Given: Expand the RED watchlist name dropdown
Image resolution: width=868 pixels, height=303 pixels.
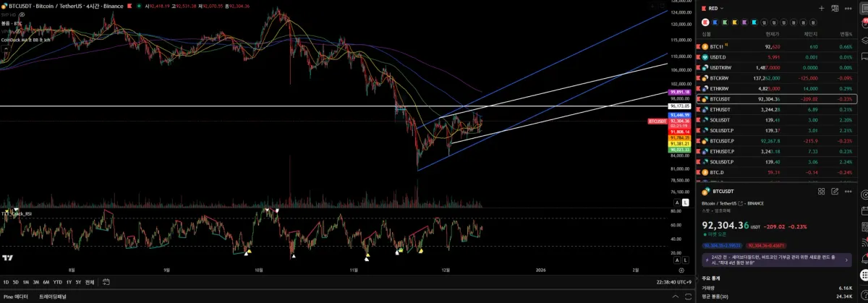Looking at the screenshot, I should point(717,8).
